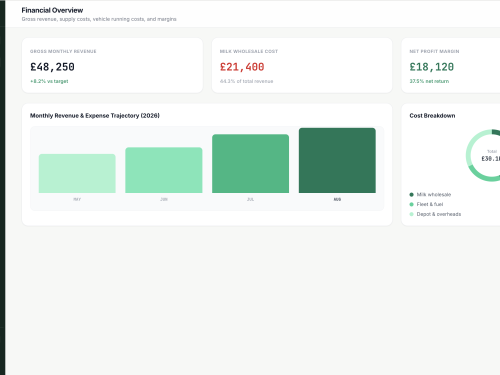Click the Fleet & fuel legend dot
Image resolution: width=500 pixels, height=375 pixels.
point(411,204)
